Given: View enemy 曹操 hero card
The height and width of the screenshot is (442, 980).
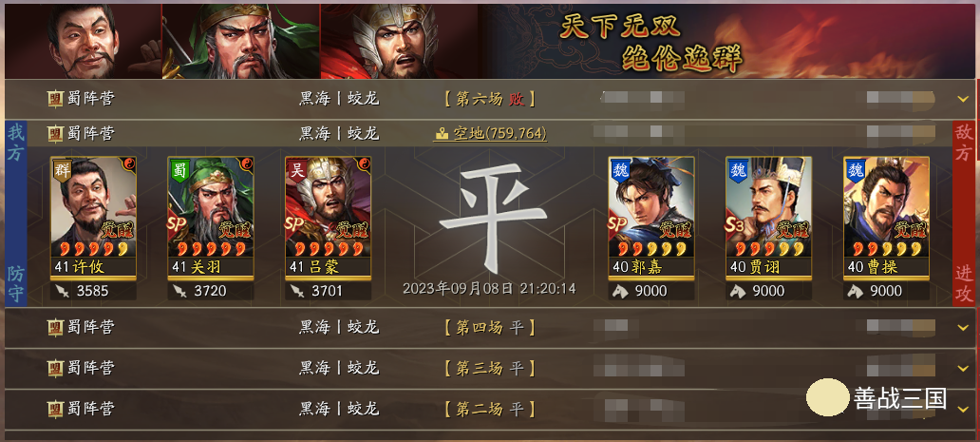Looking at the screenshot, I should [886, 218].
